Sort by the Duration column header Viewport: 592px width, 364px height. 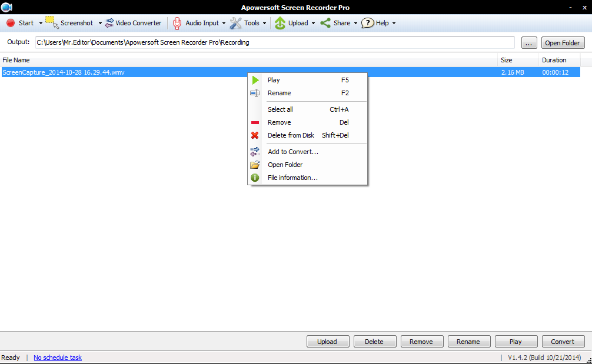560,60
